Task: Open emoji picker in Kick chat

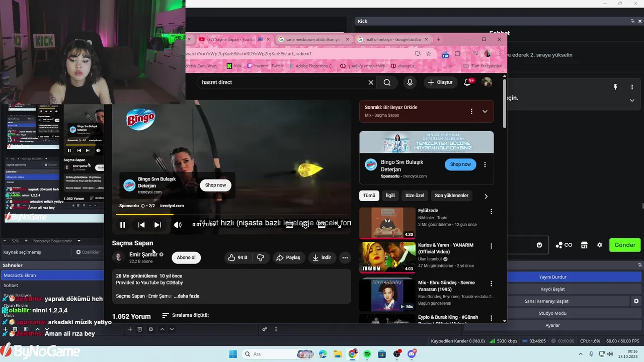Action: [539, 245]
